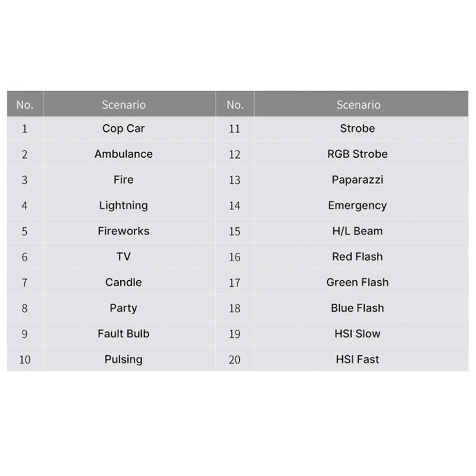Click the Red Flash scenario
The image size is (476, 476).
click(357, 256)
